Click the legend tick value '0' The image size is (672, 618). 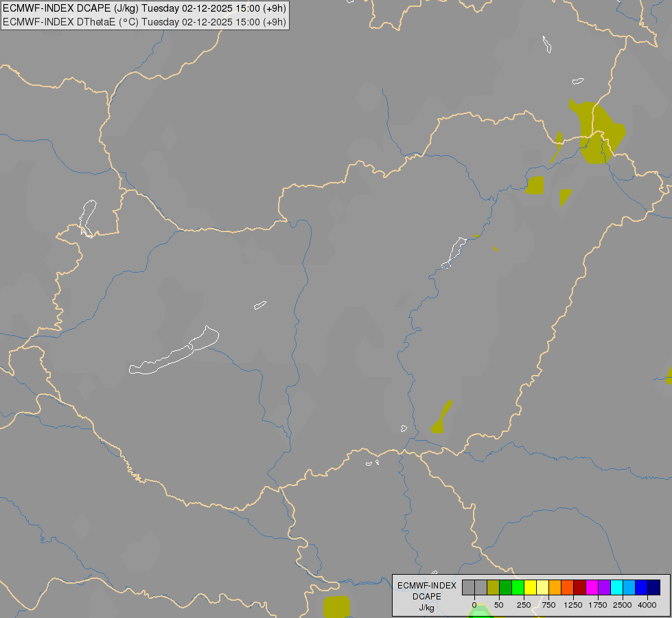pyautogui.click(x=474, y=605)
